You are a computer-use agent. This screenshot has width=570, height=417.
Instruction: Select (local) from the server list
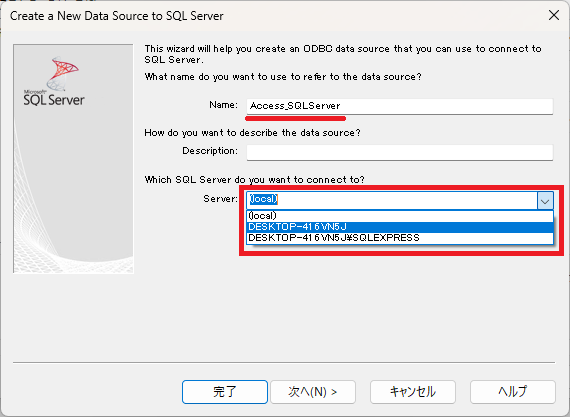(x=400, y=216)
